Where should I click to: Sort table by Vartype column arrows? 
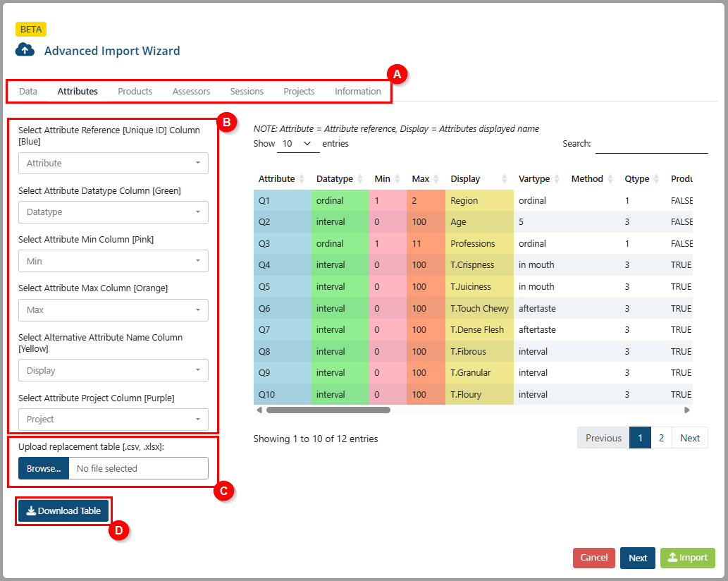point(557,179)
